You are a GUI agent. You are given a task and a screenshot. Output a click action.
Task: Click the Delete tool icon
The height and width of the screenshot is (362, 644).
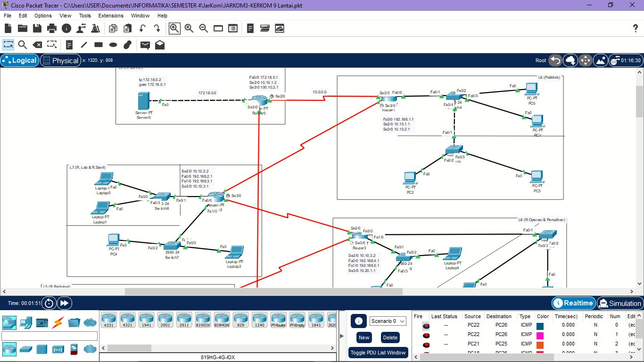37,45
